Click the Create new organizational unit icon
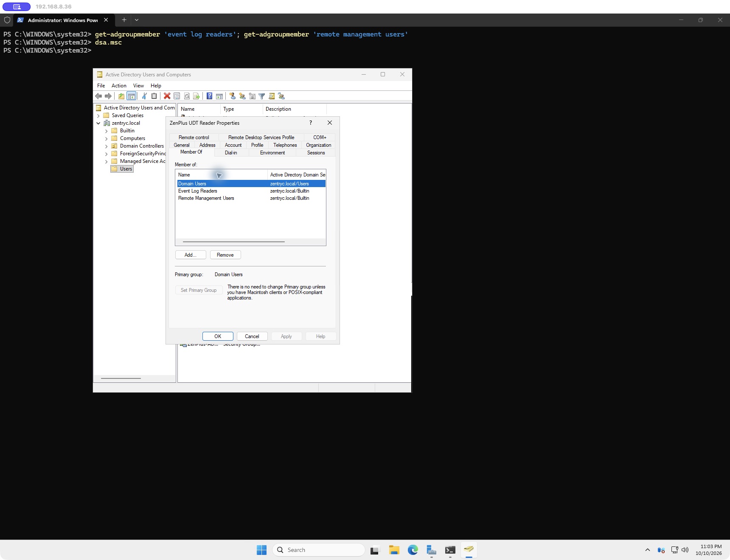This screenshot has height=560, width=730. pos(252,96)
